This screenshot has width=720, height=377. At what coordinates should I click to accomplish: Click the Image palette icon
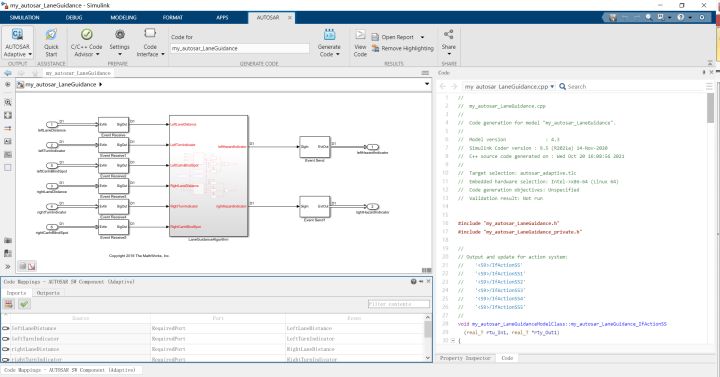point(8,155)
